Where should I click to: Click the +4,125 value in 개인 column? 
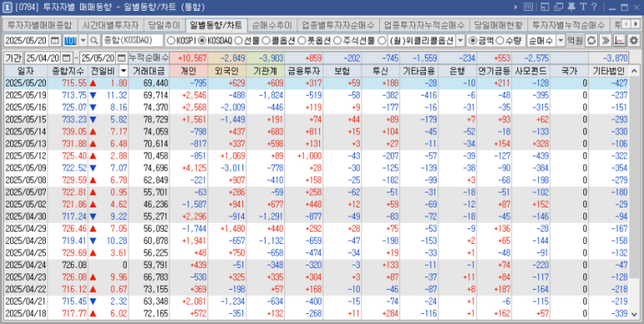pyautogui.click(x=194, y=168)
